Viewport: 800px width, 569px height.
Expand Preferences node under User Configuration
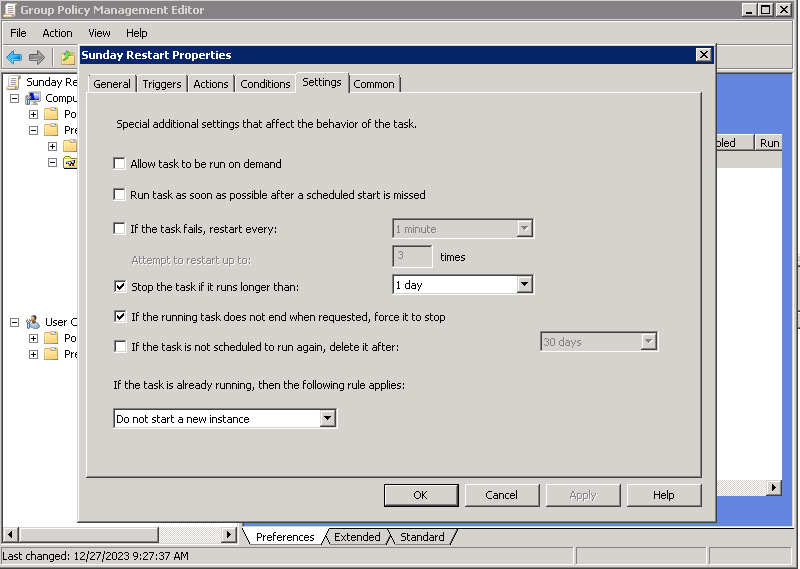click(x=33, y=354)
